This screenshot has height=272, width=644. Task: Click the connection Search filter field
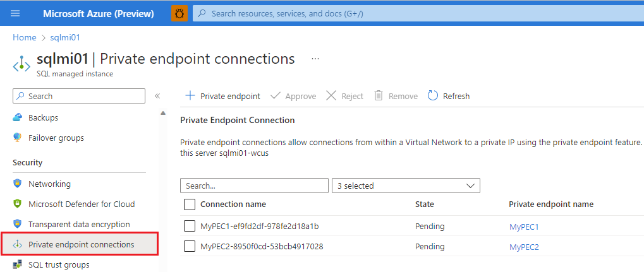point(254,186)
